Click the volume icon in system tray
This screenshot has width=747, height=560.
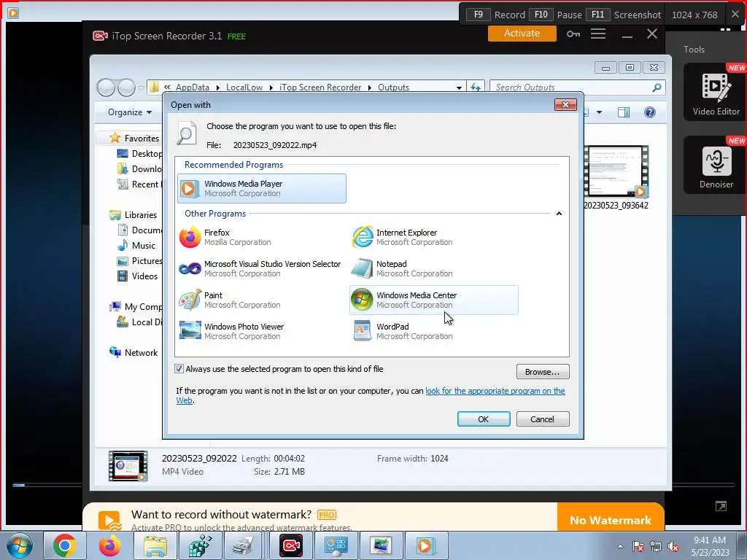pyautogui.click(x=673, y=547)
